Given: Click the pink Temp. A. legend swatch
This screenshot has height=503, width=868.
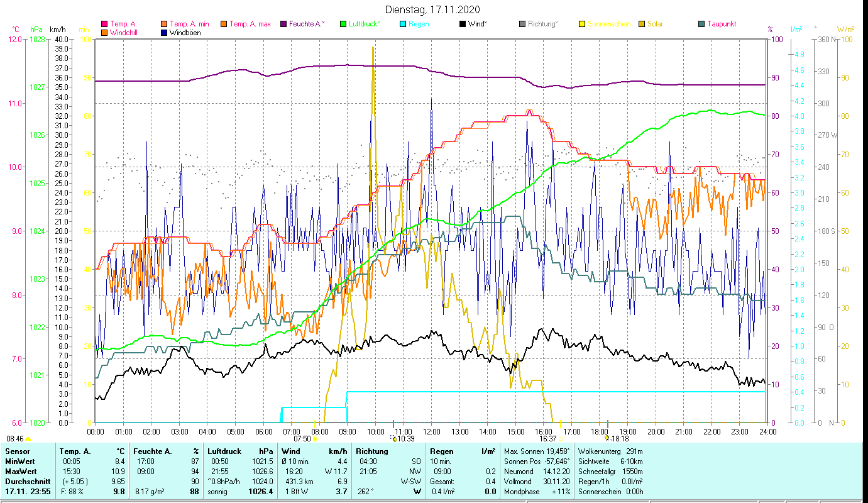Looking at the screenshot, I should [104, 25].
